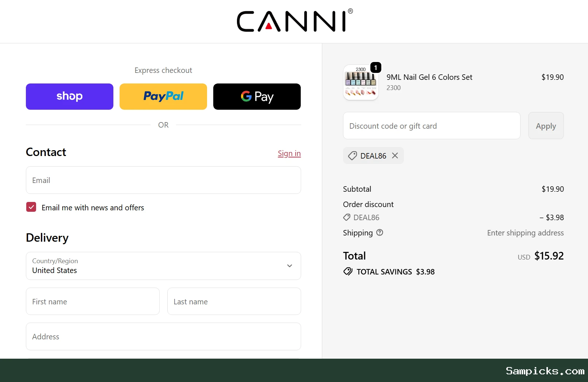
Task: Click the Delivery section heading
Action: pos(47,238)
